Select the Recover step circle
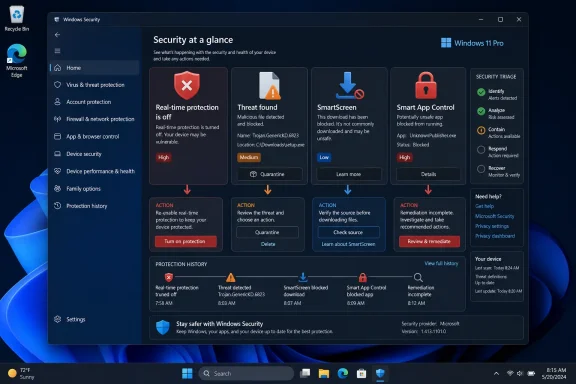Screen dimensions: 576x384 pyautogui.click(x=481, y=169)
